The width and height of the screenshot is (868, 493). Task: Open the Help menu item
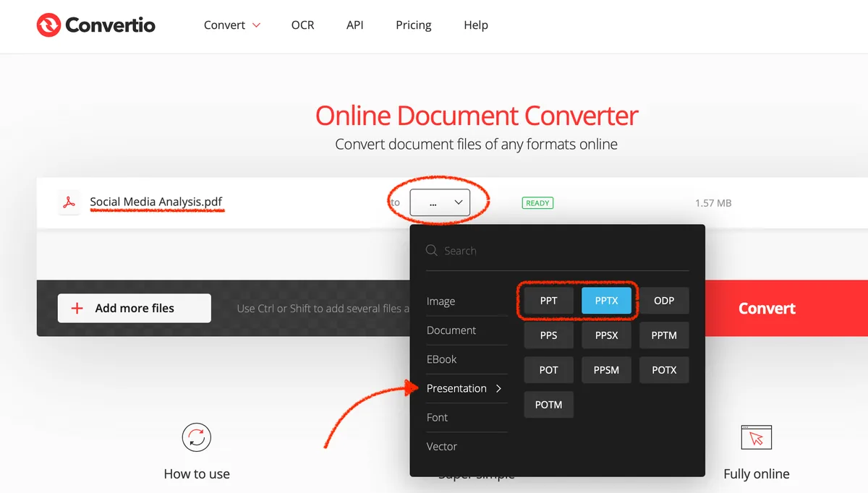pos(475,25)
